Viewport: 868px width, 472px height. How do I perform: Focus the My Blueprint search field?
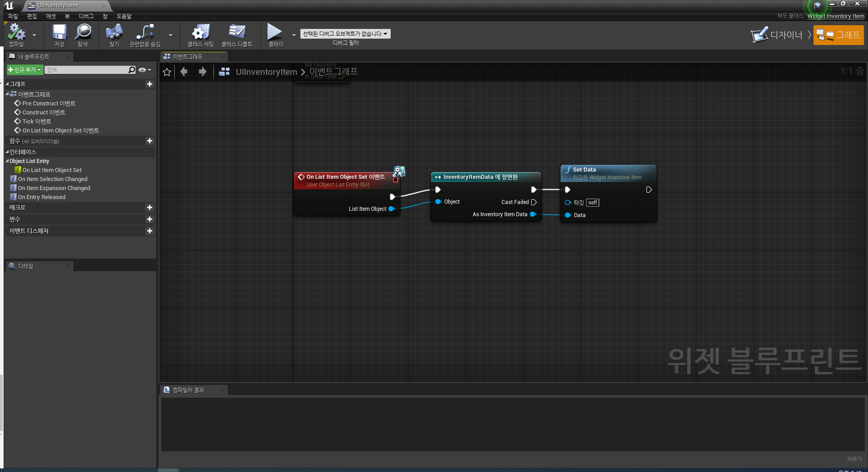coord(86,70)
